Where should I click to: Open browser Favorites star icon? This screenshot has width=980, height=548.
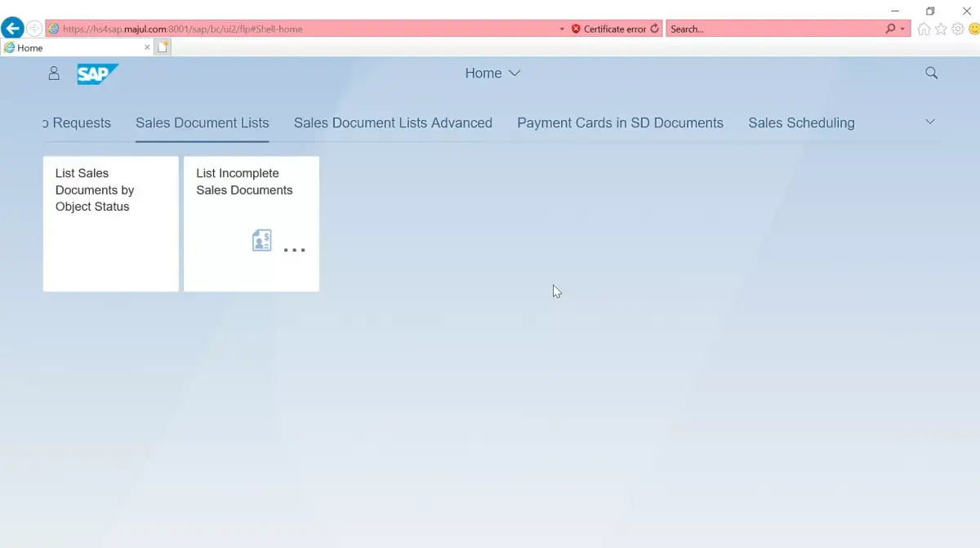(x=941, y=29)
